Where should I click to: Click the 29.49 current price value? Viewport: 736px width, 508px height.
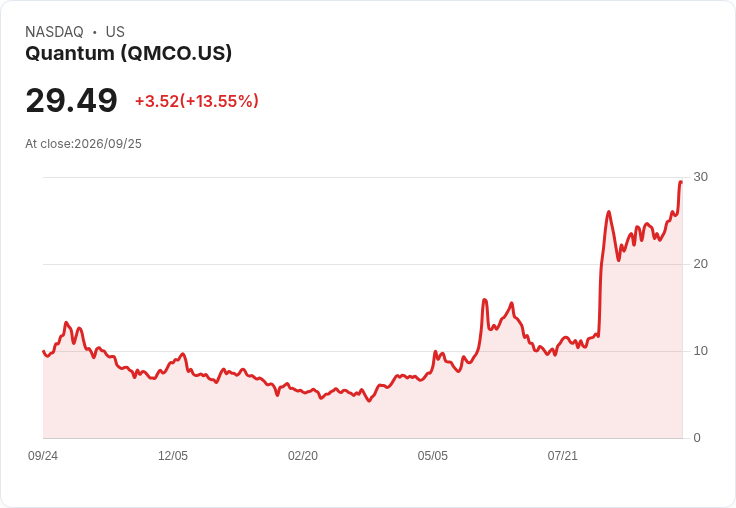[x=71, y=100]
